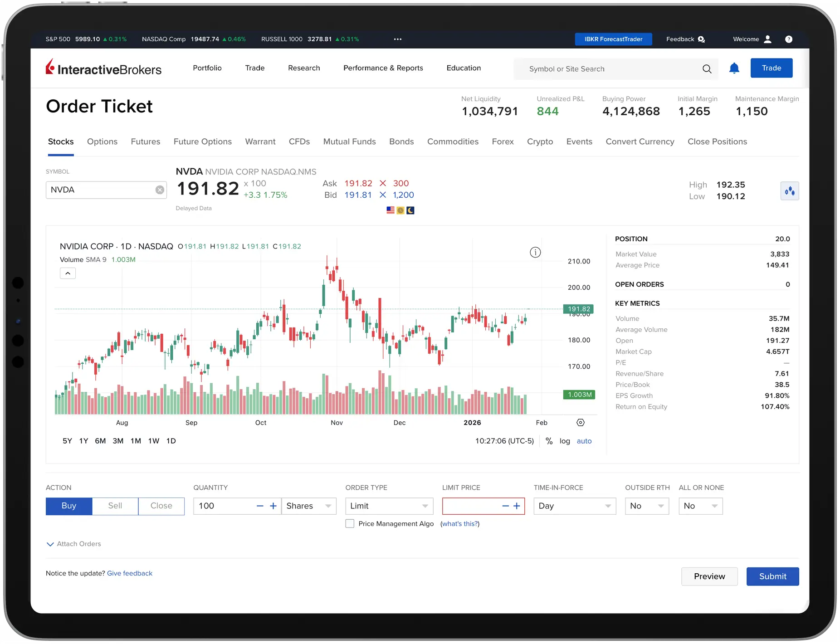The width and height of the screenshot is (840, 644).
Task: Open the Shares unit dropdown
Action: (x=309, y=506)
